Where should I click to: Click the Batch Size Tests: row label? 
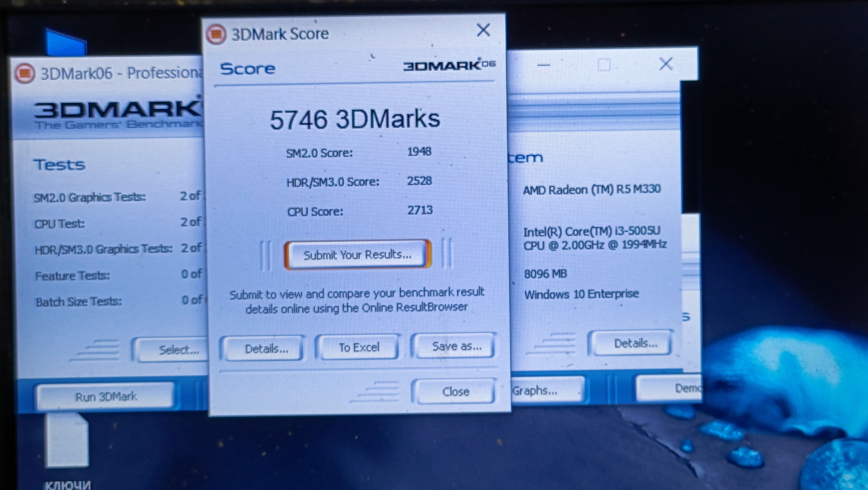click(79, 302)
